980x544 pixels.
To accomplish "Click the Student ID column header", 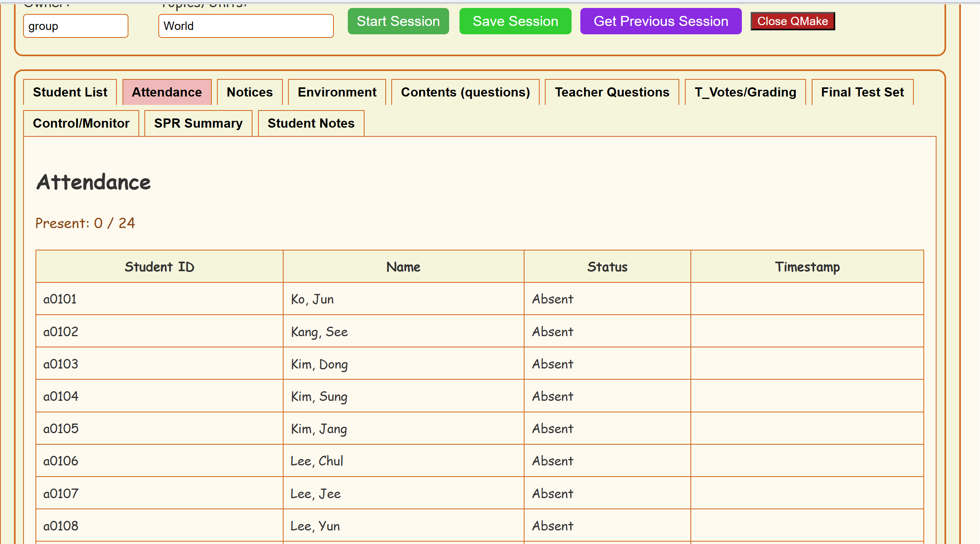I will click(160, 267).
